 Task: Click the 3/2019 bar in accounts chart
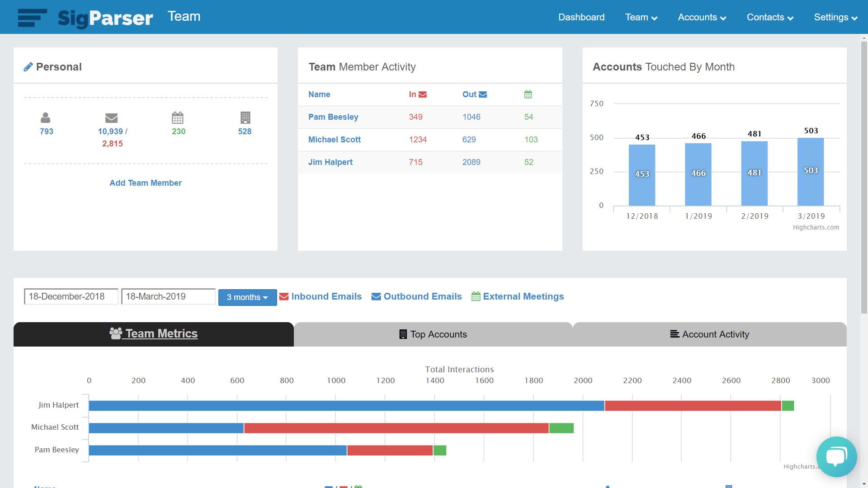(810, 172)
